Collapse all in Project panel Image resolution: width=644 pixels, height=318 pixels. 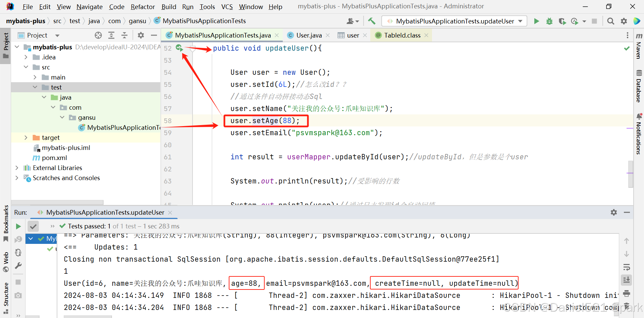click(x=124, y=35)
